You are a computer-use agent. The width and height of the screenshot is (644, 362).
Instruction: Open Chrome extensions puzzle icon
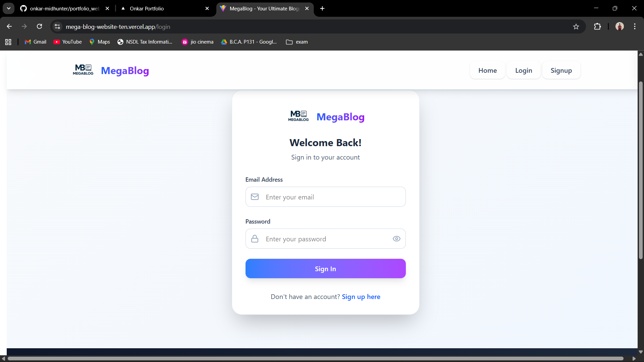coord(597,27)
